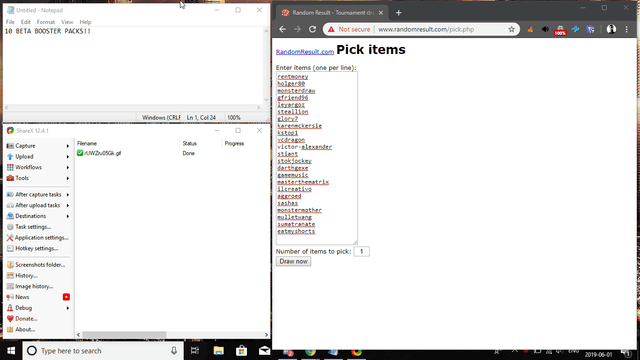Bookmark this page with the star icon
Screen dimensions: 640x360
pos(511,29)
